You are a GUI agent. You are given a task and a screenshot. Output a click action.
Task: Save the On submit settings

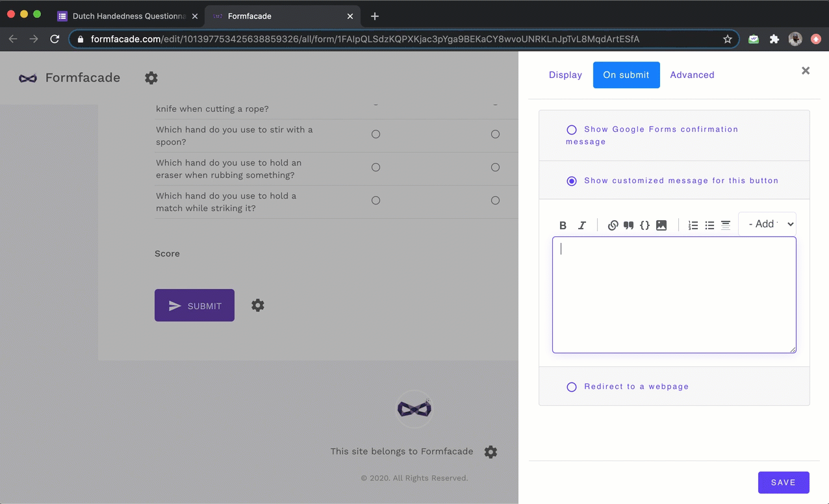(783, 482)
